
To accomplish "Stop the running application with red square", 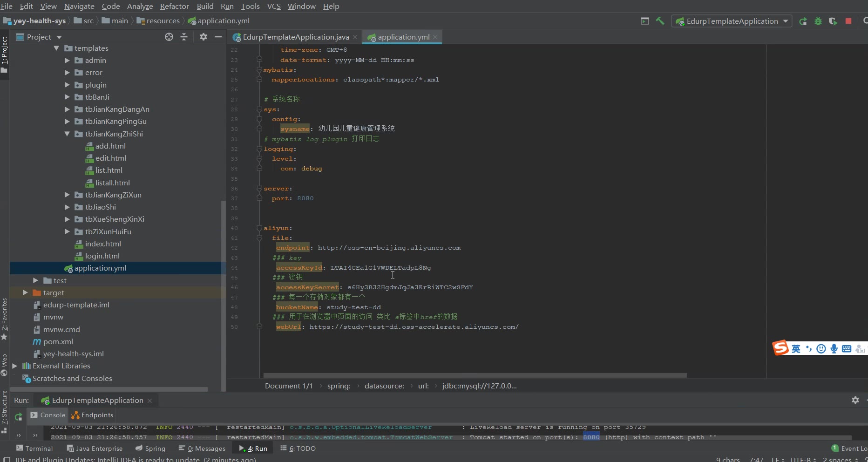I will point(848,21).
